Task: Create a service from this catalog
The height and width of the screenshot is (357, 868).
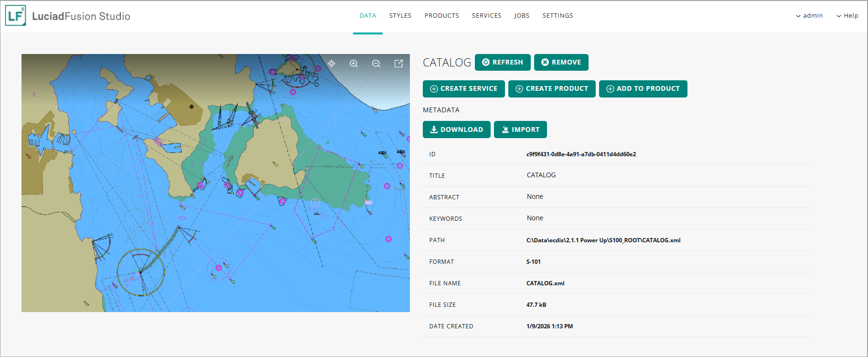Action: pos(463,89)
